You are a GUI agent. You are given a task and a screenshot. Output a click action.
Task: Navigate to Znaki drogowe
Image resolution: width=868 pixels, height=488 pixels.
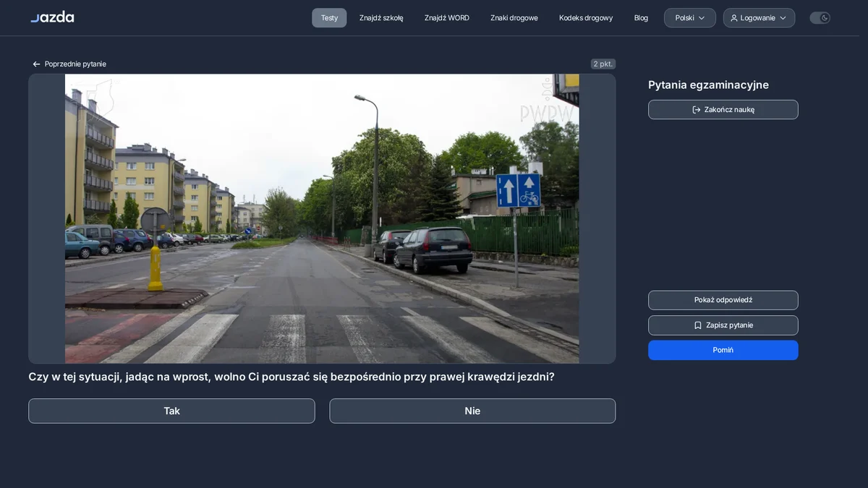[514, 18]
